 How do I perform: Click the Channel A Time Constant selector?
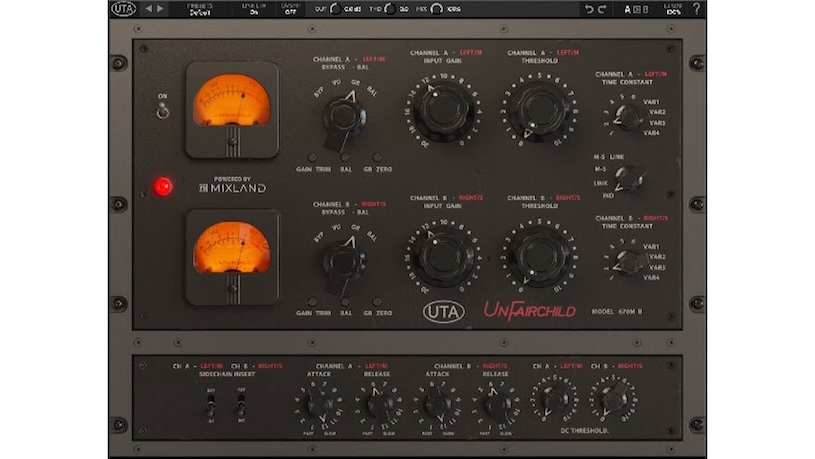[x=628, y=116]
